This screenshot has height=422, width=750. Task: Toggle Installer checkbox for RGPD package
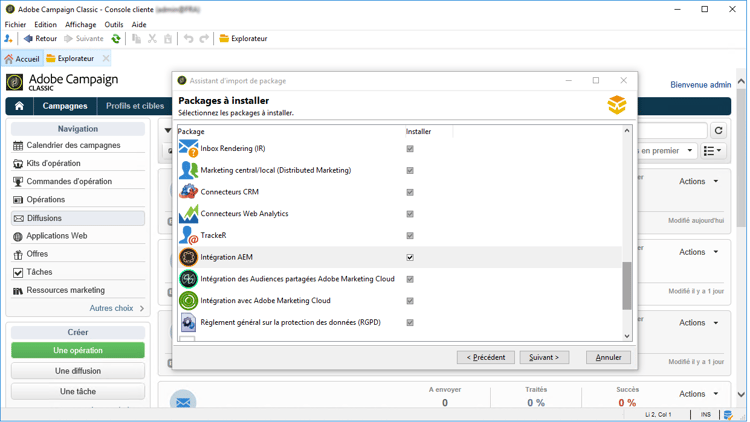click(410, 322)
